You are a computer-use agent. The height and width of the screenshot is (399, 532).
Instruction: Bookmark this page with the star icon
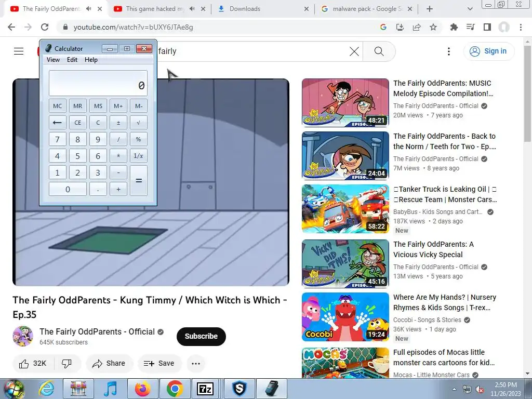pyautogui.click(x=433, y=27)
